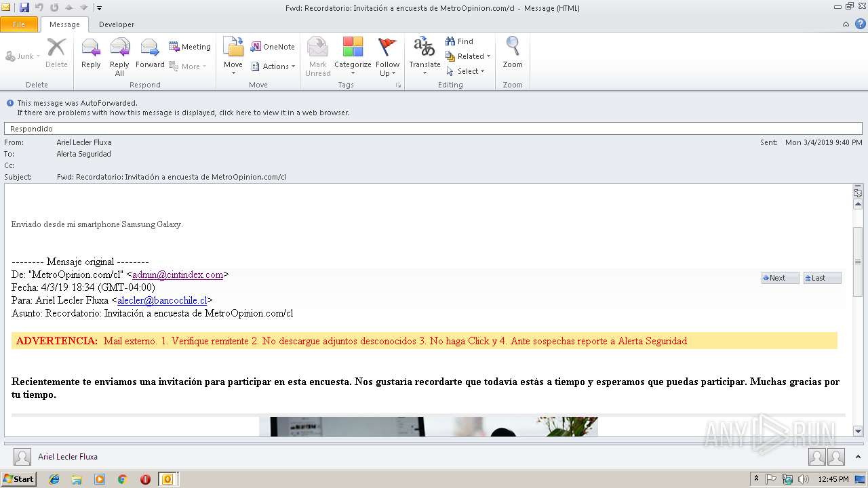Click the scroll down arrow of message body
The height and width of the screenshot is (488, 868).
tap(857, 430)
